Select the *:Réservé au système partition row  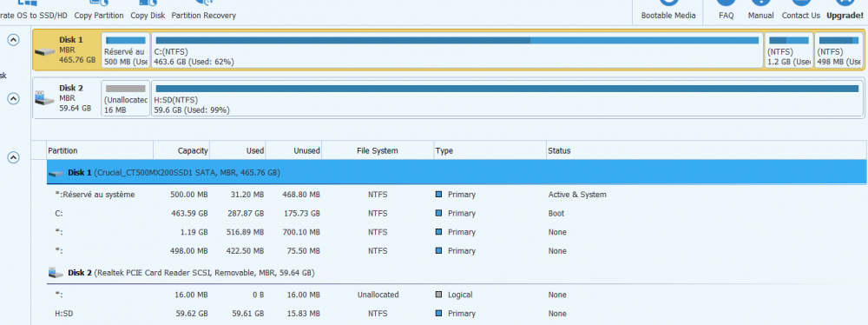pyautogui.click(x=457, y=195)
